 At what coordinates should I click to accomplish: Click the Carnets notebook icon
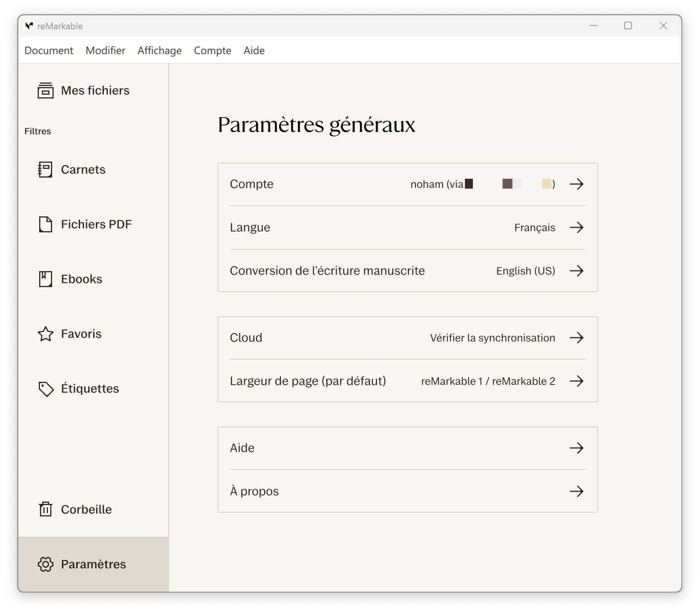(x=45, y=170)
